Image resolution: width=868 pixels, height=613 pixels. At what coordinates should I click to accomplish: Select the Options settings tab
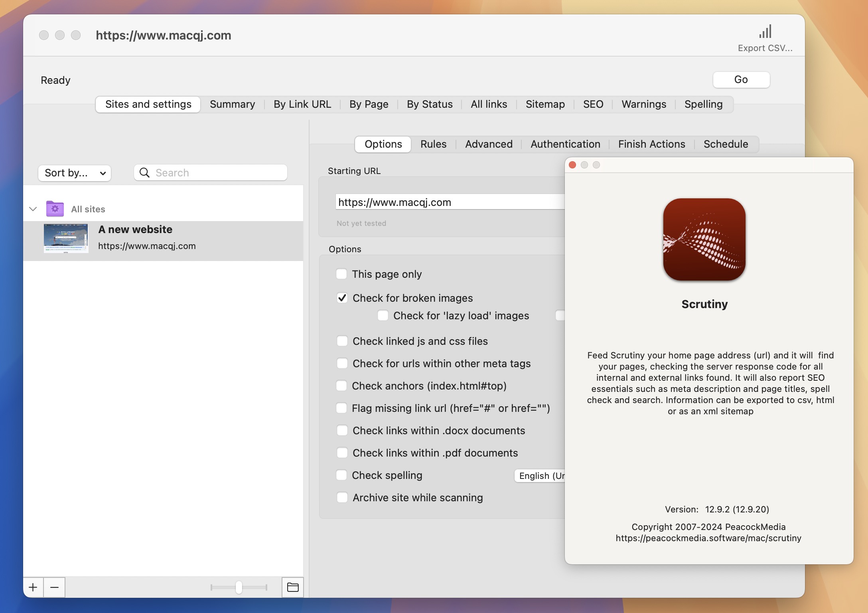click(x=383, y=144)
